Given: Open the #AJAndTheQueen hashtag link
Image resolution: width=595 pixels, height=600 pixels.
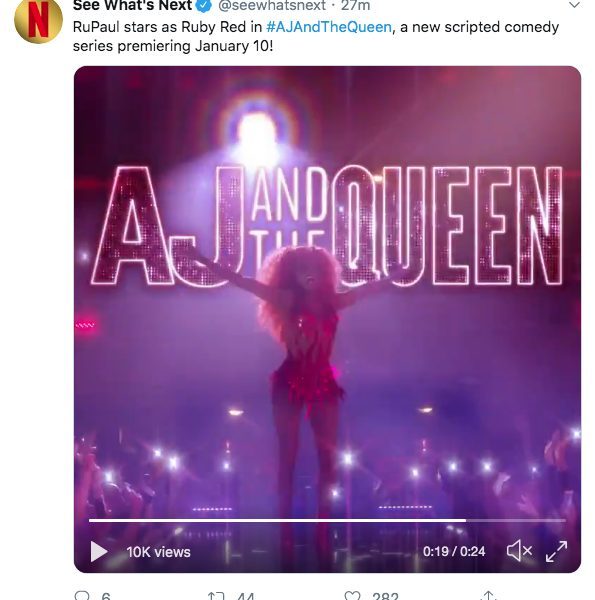Looking at the screenshot, I should 329,27.
